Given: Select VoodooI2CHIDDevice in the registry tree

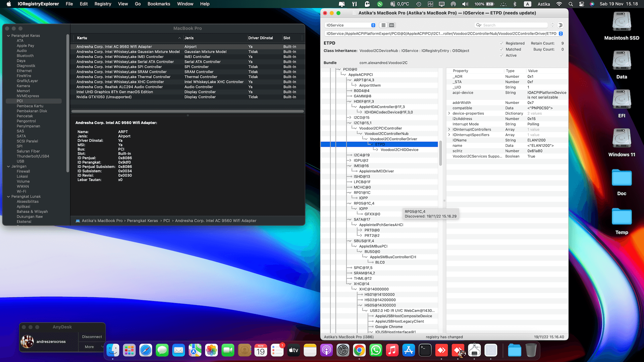Looking at the screenshot, I should 399,150.
